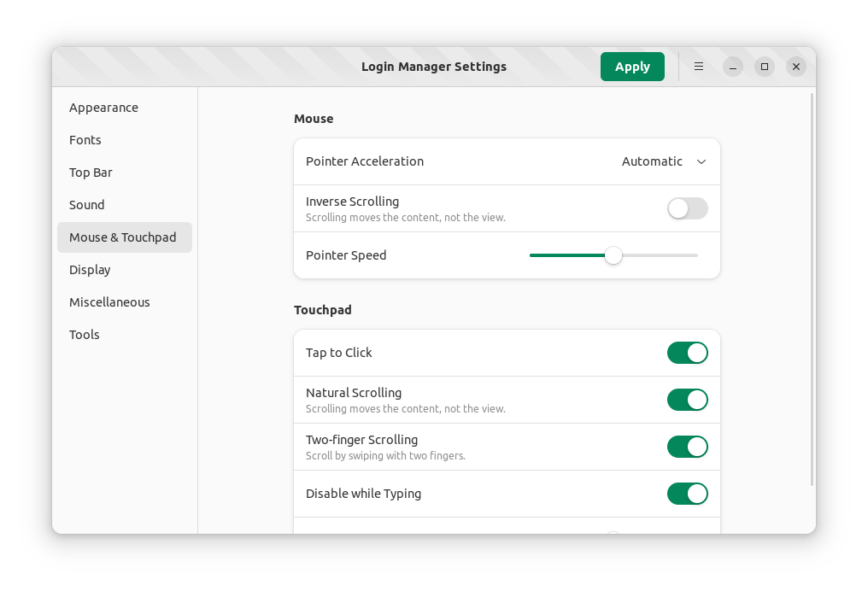Screen dimensions: 868x591
Task: Maximize the Login Manager Settings window
Action: coord(765,67)
